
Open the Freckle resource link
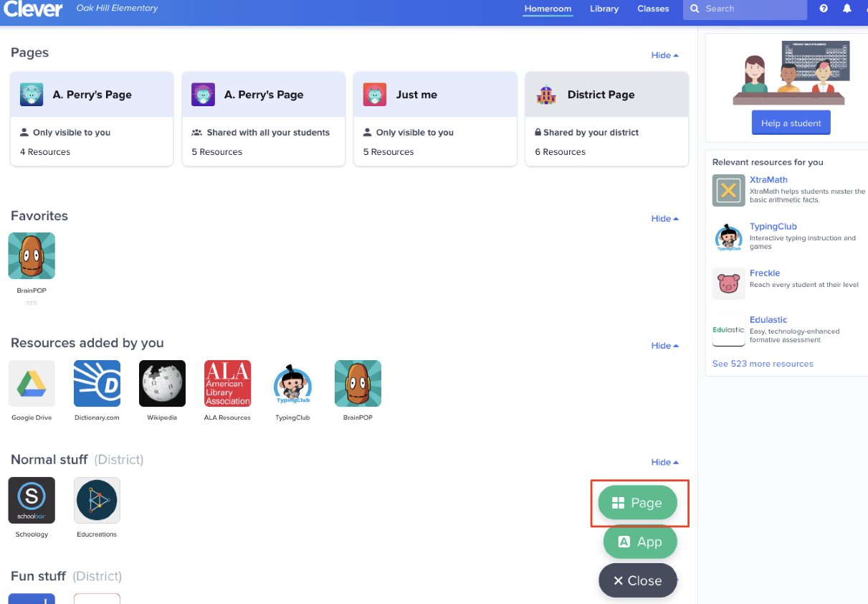tap(764, 273)
